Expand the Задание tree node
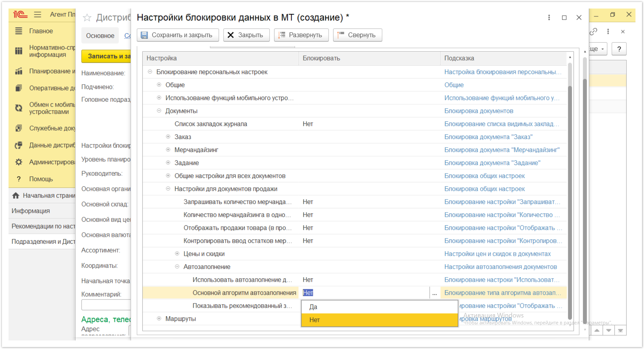The width and height of the screenshot is (644, 349). click(x=168, y=162)
